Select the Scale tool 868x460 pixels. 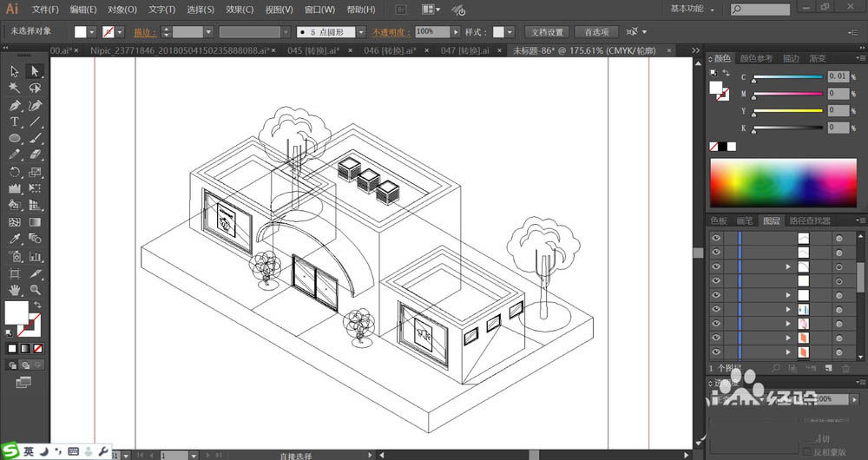pos(35,172)
